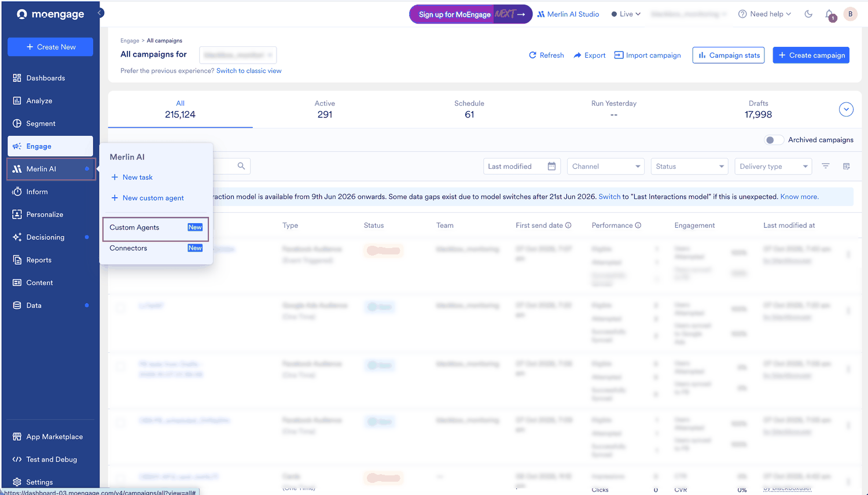Select the All campaigns tab

(x=180, y=109)
